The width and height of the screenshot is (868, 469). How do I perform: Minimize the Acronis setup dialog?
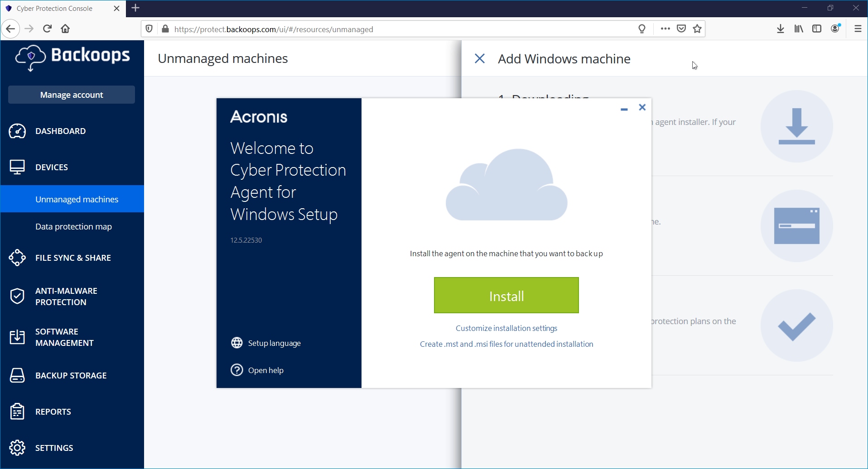pos(624,109)
